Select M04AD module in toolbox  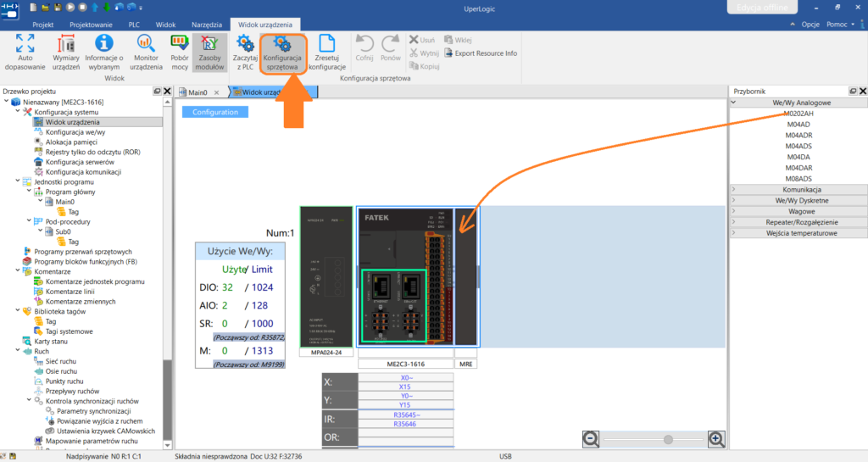798,125
